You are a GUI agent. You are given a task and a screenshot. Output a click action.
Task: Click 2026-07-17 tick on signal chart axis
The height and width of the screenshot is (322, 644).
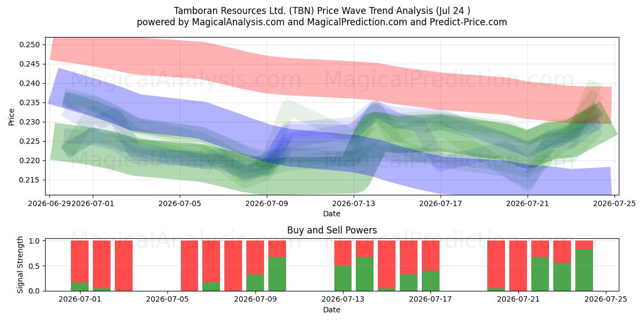click(x=430, y=299)
